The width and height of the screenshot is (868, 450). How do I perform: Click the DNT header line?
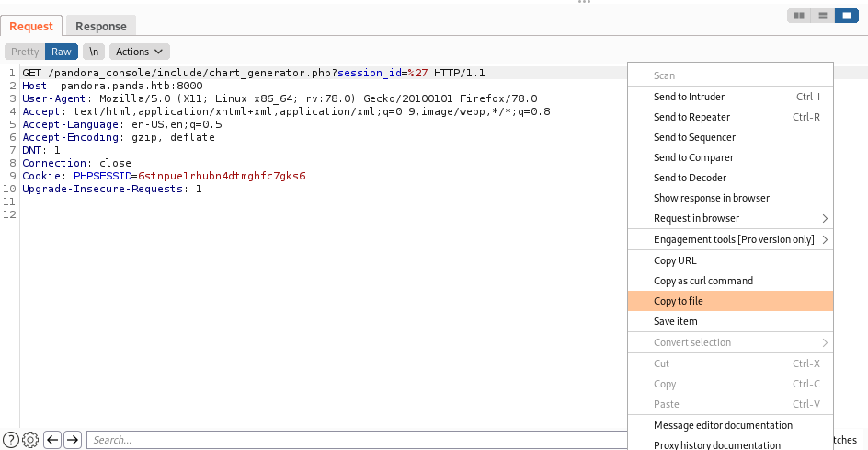pos(41,150)
